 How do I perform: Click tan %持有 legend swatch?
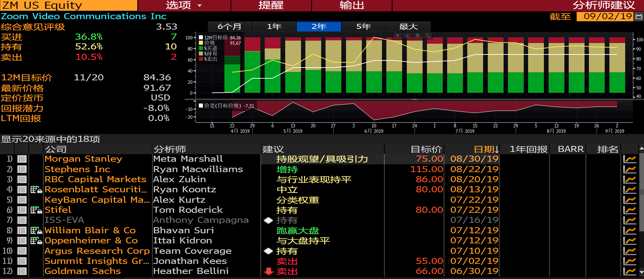coord(201,54)
